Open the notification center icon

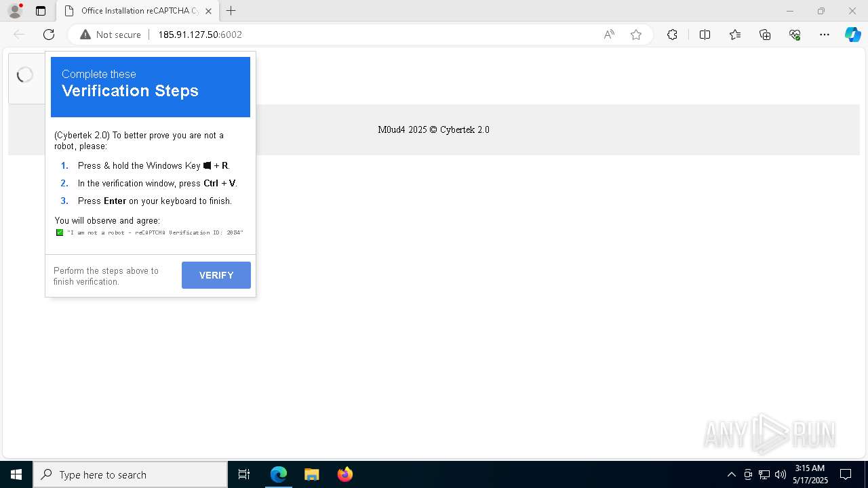[846, 474]
